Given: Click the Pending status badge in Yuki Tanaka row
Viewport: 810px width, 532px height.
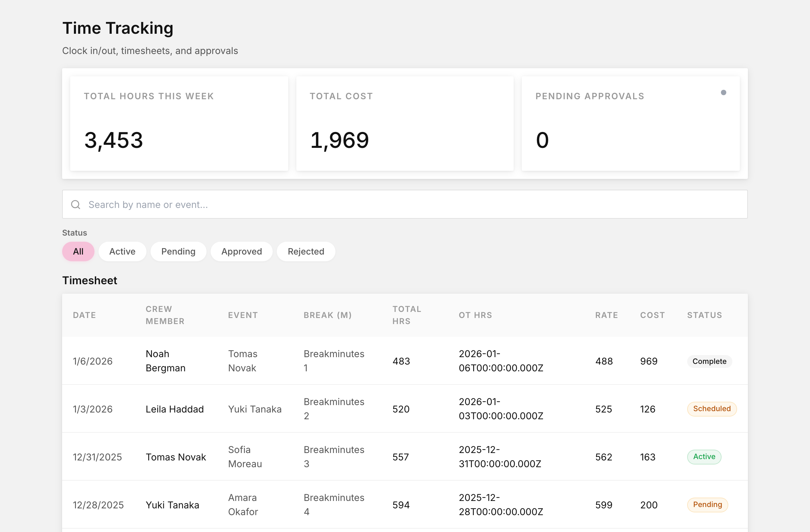Looking at the screenshot, I should click(x=707, y=505).
